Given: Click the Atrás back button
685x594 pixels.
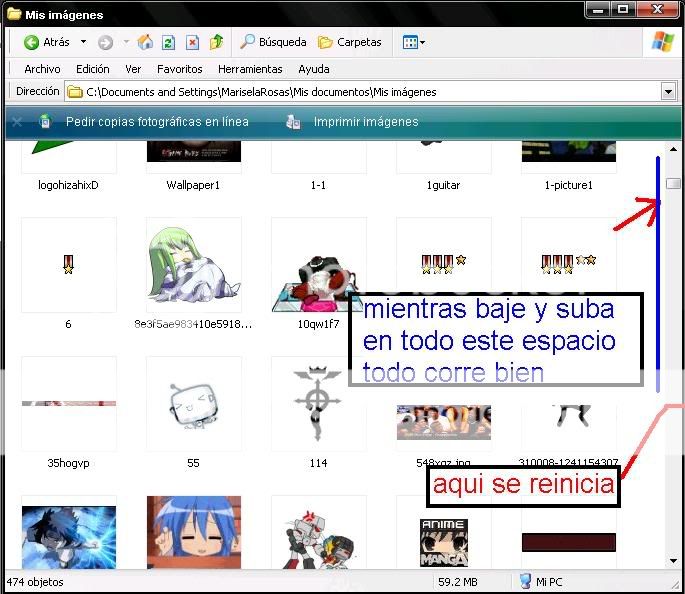Looking at the screenshot, I should 47,42.
